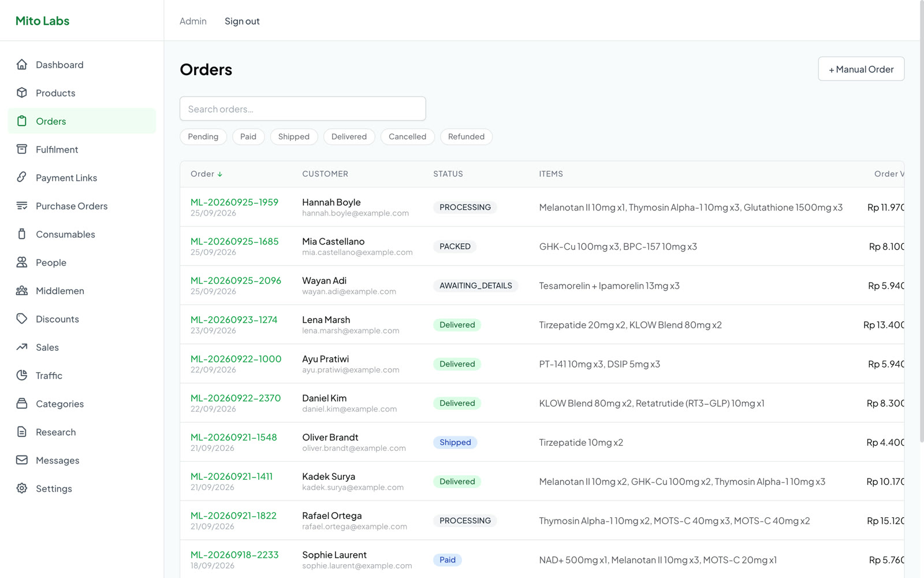Open the Dashboard menu item
Screen dimensions: 924x578
coord(82,65)
